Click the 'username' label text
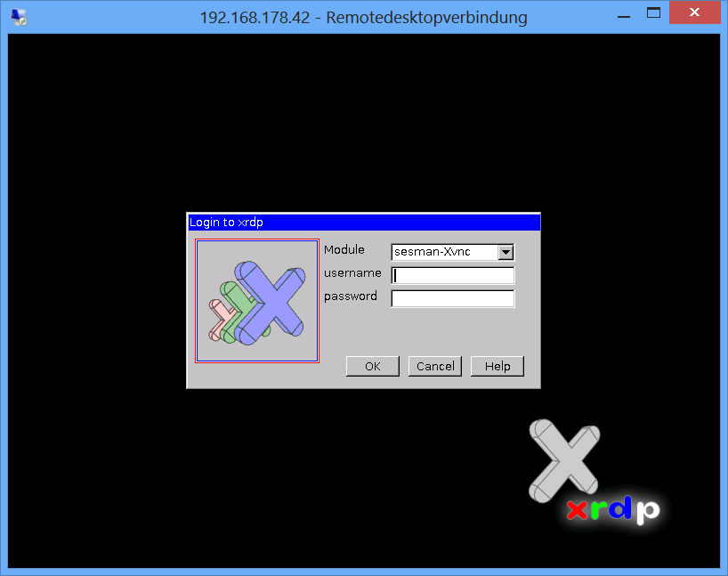The width and height of the screenshot is (728, 576). 352,273
